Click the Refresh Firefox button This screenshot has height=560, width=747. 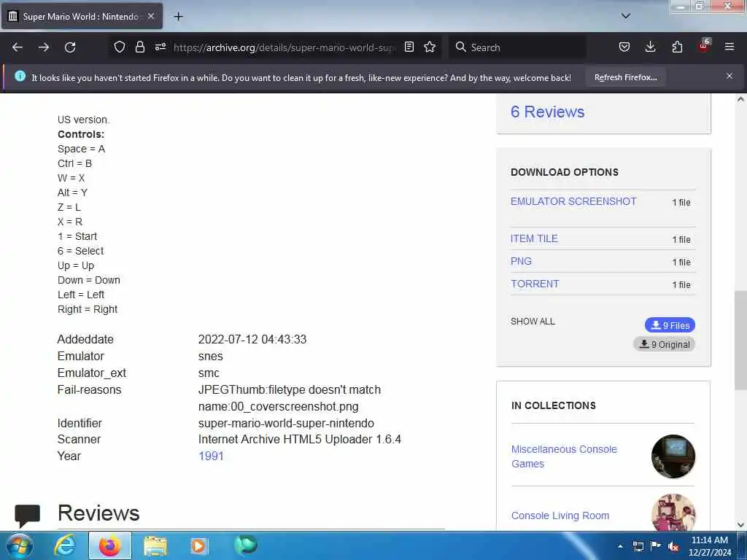click(x=625, y=77)
